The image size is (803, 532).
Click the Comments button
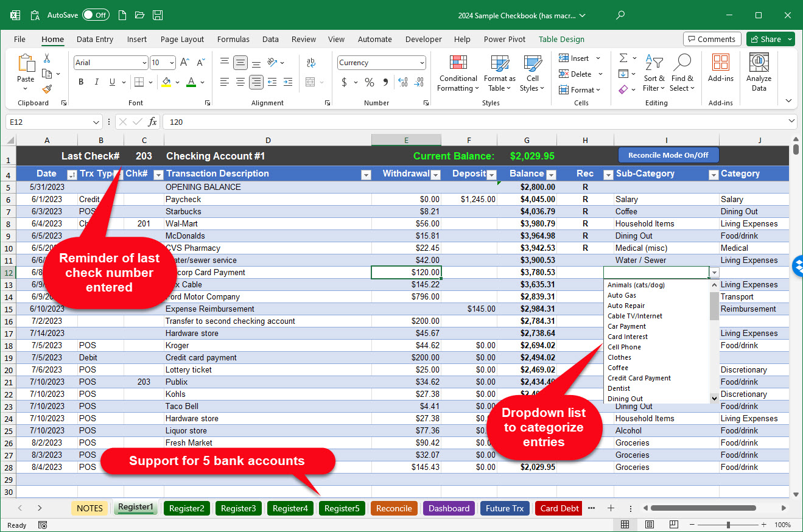[x=712, y=38]
